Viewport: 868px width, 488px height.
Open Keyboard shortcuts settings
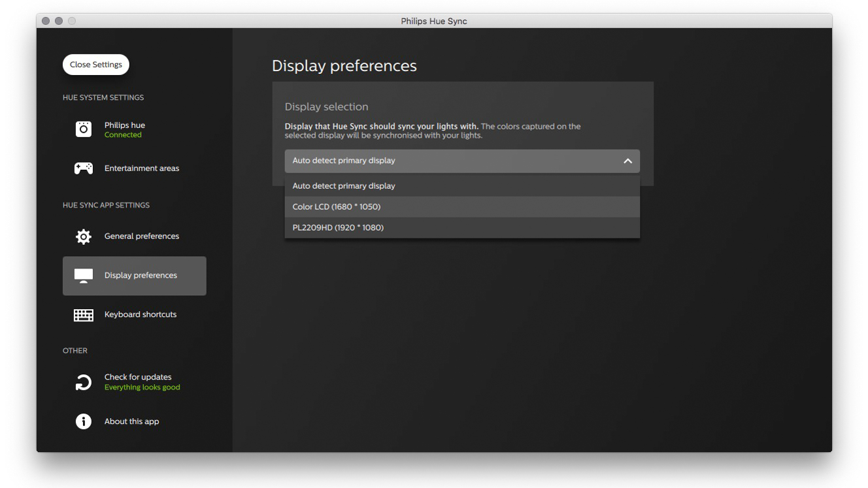(135, 315)
